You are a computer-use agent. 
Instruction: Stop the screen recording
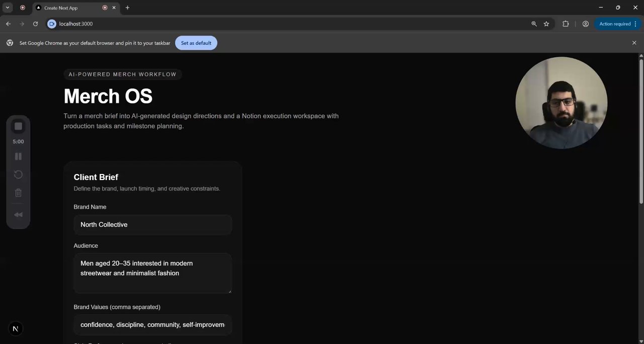tap(18, 126)
